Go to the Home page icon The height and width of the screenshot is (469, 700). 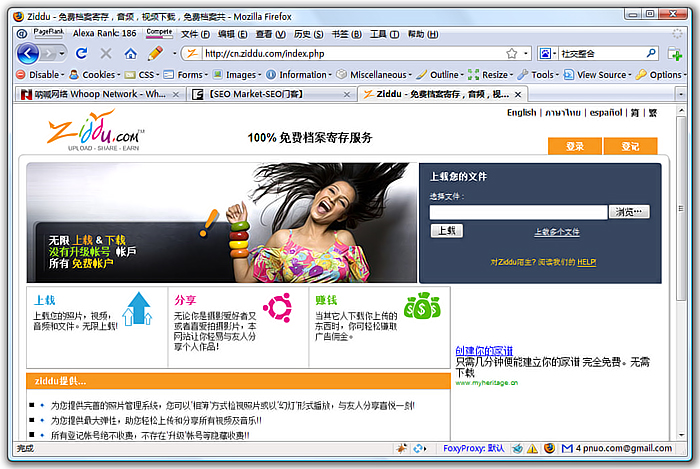[x=130, y=54]
